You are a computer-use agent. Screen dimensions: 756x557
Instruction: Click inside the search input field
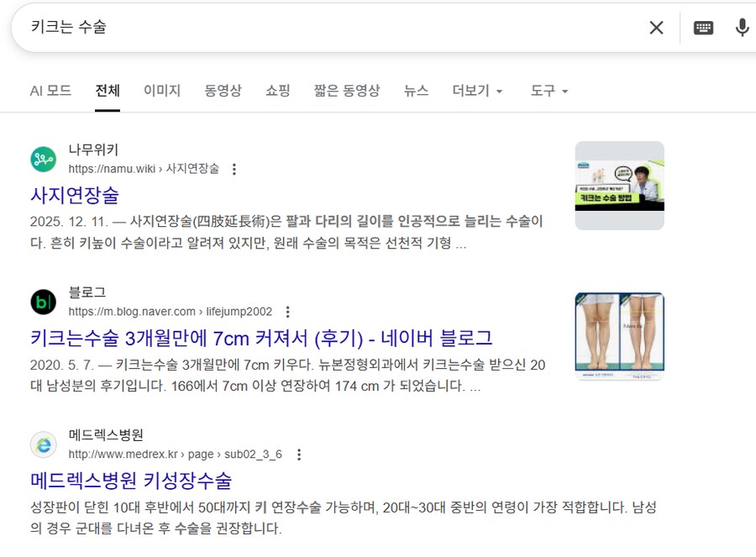pos(252,27)
